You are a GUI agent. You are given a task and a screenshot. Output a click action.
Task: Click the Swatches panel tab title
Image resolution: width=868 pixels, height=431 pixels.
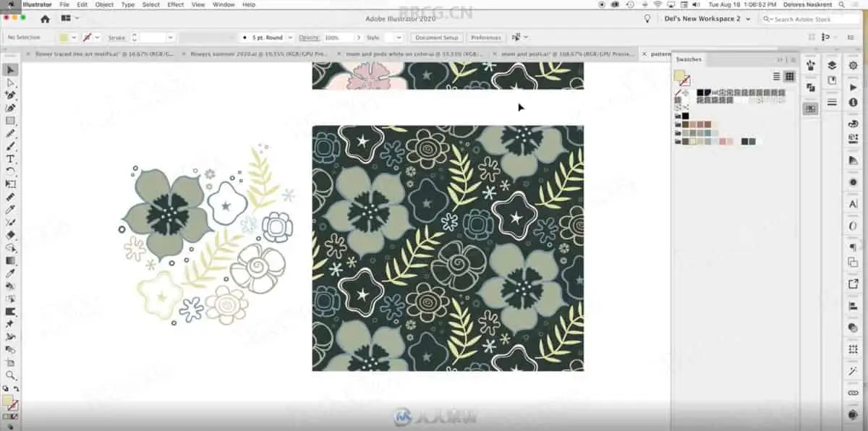(x=689, y=59)
